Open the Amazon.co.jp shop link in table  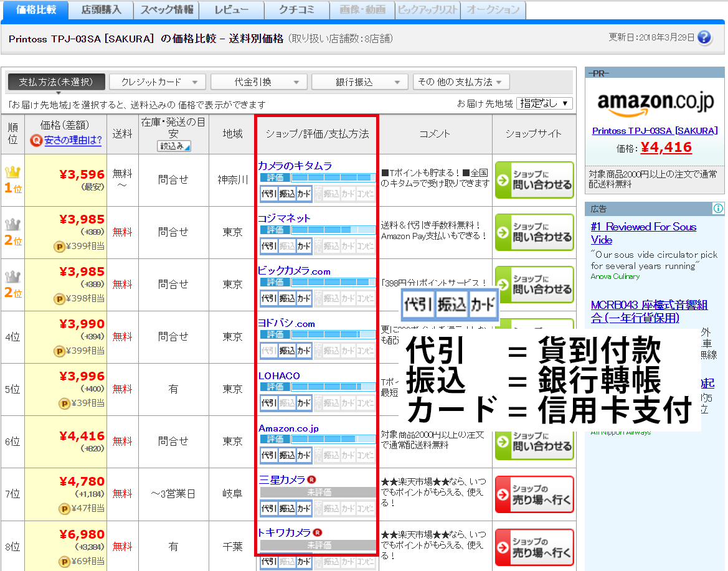pyautogui.click(x=289, y=428)
